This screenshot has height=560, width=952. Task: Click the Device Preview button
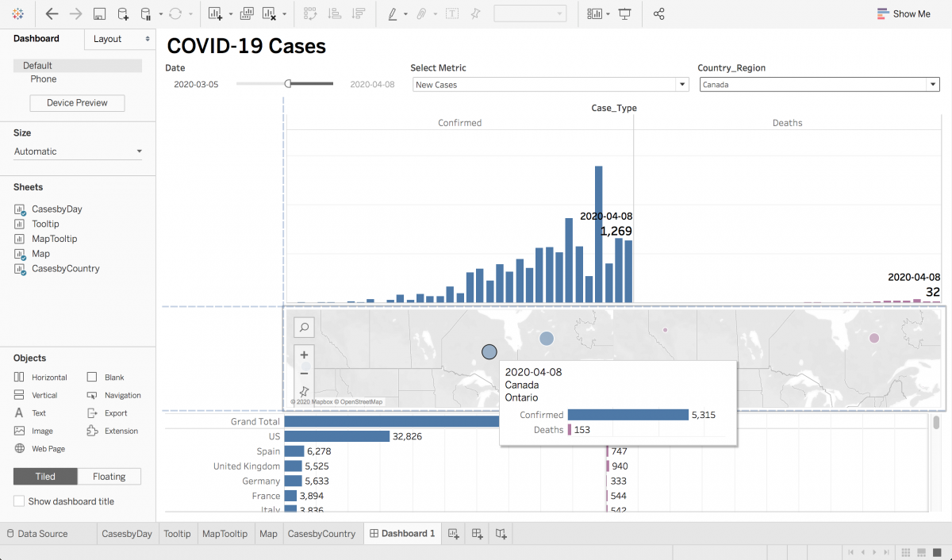click(x=76, y=102)
